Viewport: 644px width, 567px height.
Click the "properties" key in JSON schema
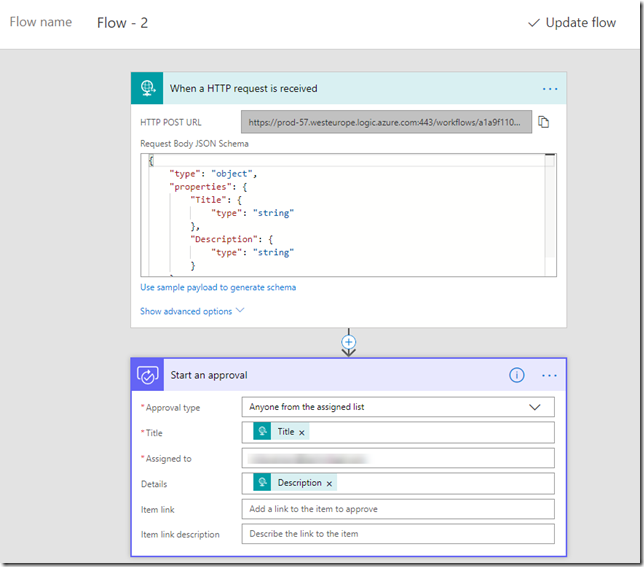tap(200, 187)
